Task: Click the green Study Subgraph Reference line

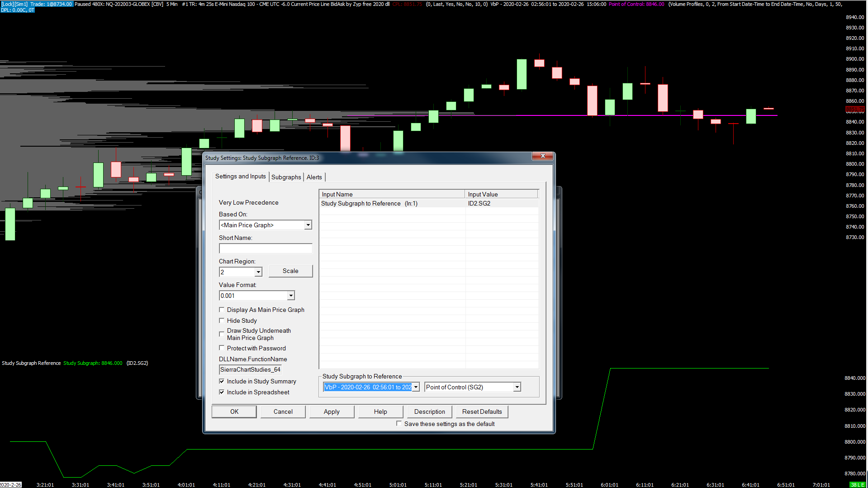Action: 389,449
